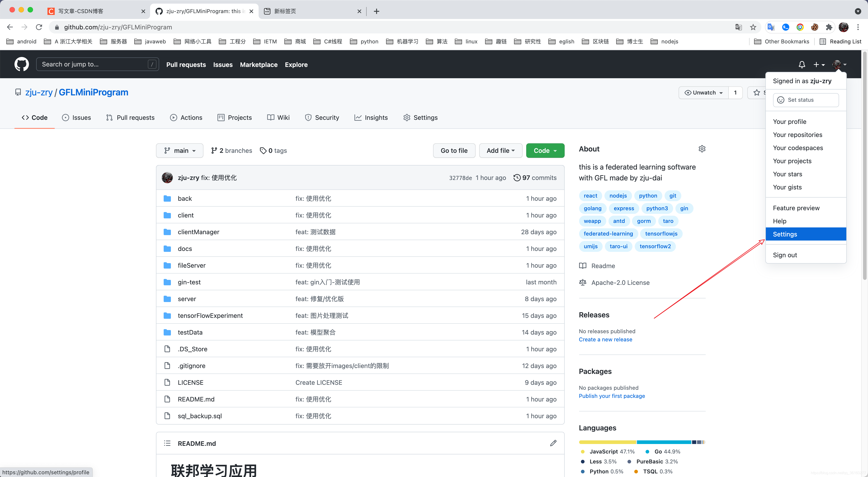The width and height of the screenshot is (868, 477).
Task: Open Feature preview in user menu
Action: coord(806,208)
